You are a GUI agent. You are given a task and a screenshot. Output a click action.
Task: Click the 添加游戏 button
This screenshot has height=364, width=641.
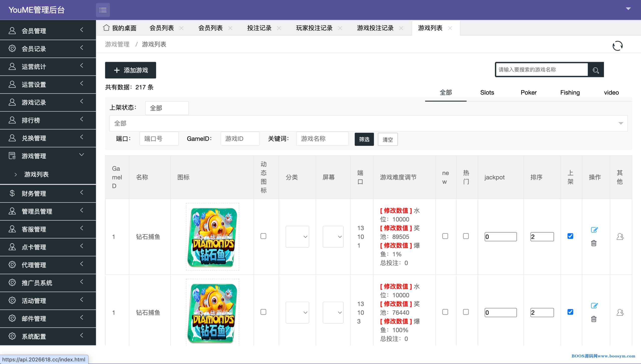(x=130, y=70)
